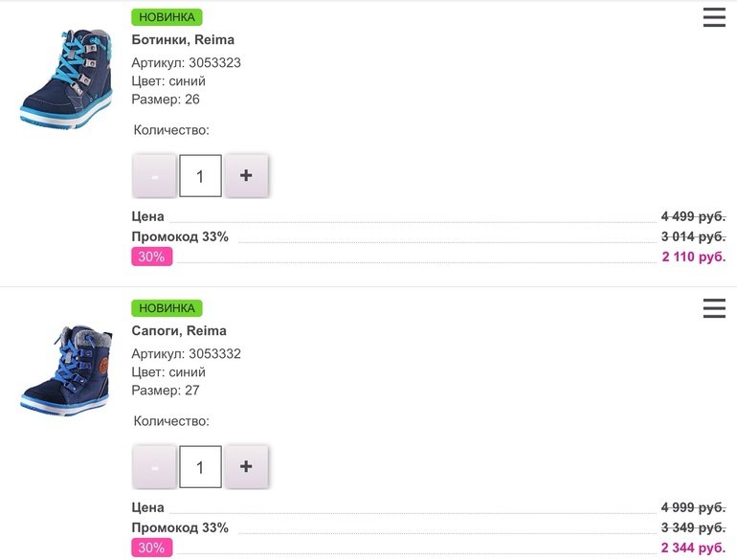This screenshot has height=560, width=737.
Task: Increase quantity of Ботинки with plus button
Action: 246,175
